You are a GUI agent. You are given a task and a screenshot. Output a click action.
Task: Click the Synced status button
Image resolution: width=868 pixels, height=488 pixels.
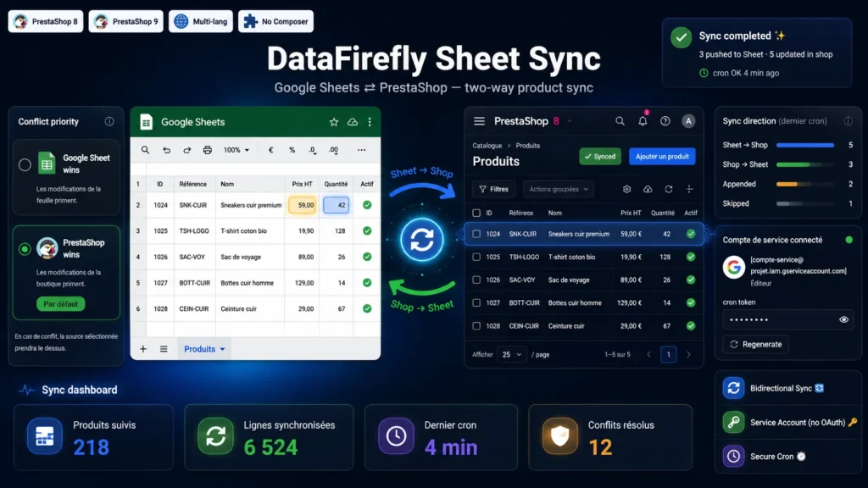pyautogui.click(x=600, y=157)
